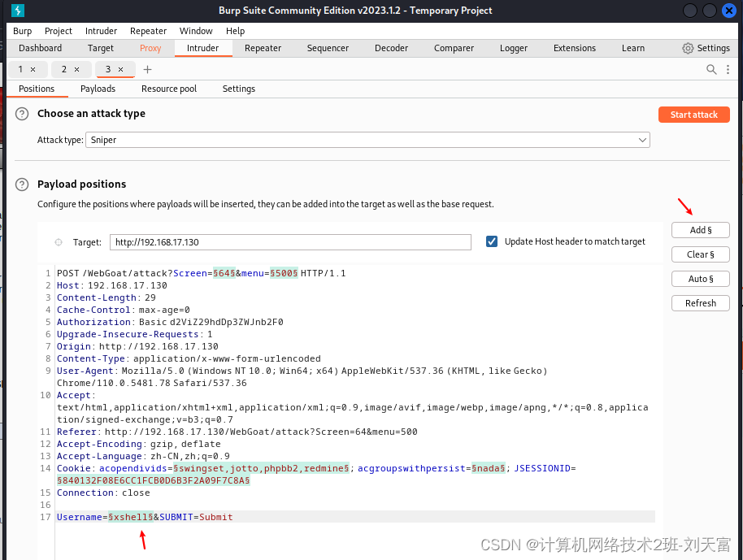The width and height of the screenshot is (743, 560).
Task: Click the Start attack button
Action: (693, 115)
